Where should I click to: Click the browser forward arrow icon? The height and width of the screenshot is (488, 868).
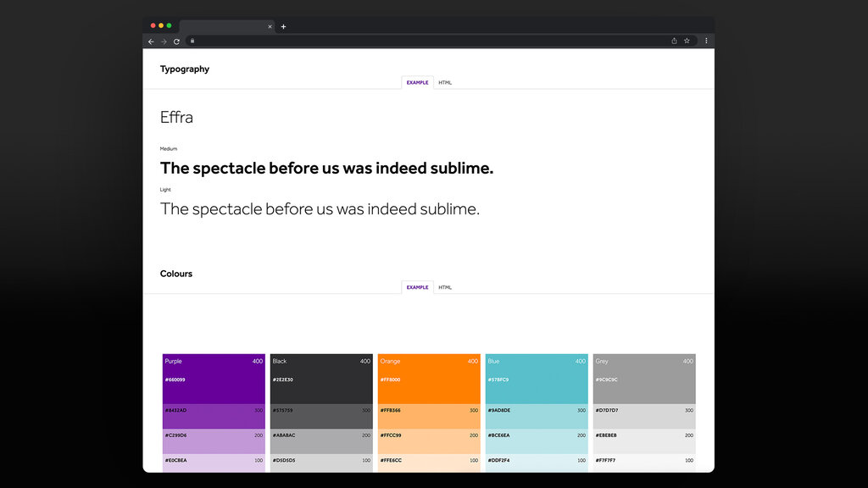(163, 41)
